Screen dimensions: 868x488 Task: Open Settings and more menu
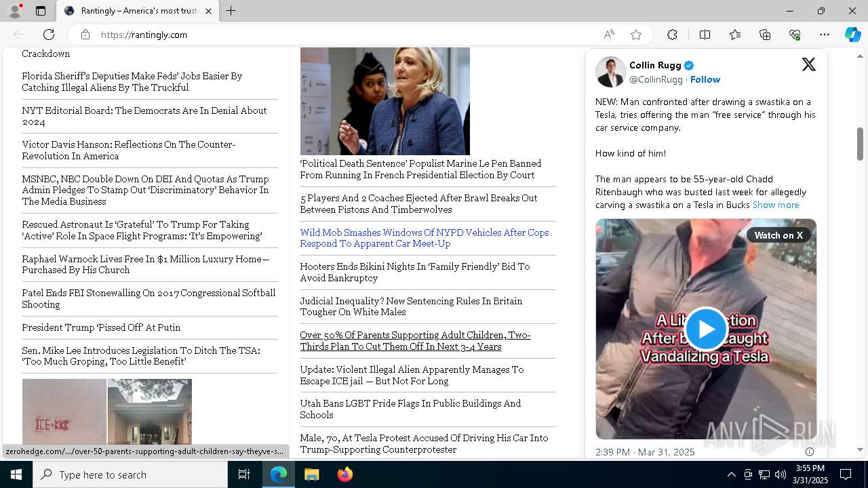825,35
